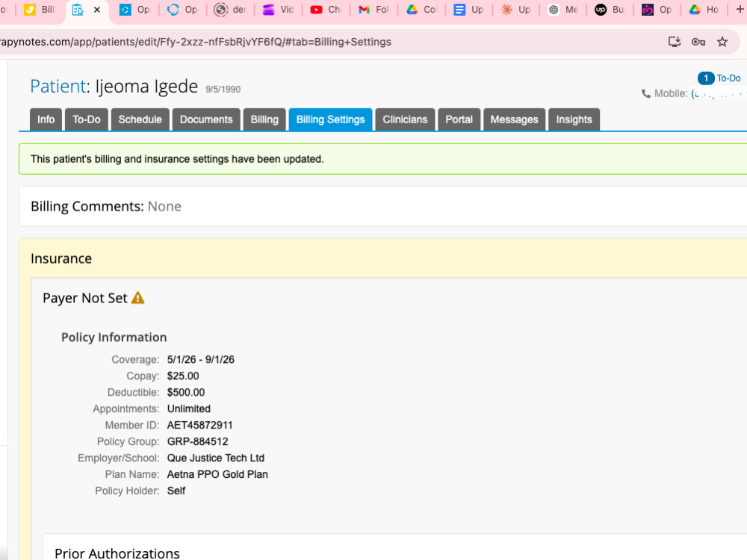Screen dimensions: 747x560
Task: Open the Messages tab
Action: 515,119
